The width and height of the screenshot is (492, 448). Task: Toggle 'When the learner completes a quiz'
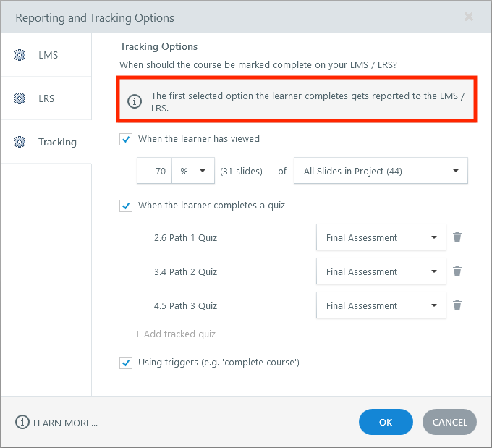pyautogui.click(x=126, y=206)
